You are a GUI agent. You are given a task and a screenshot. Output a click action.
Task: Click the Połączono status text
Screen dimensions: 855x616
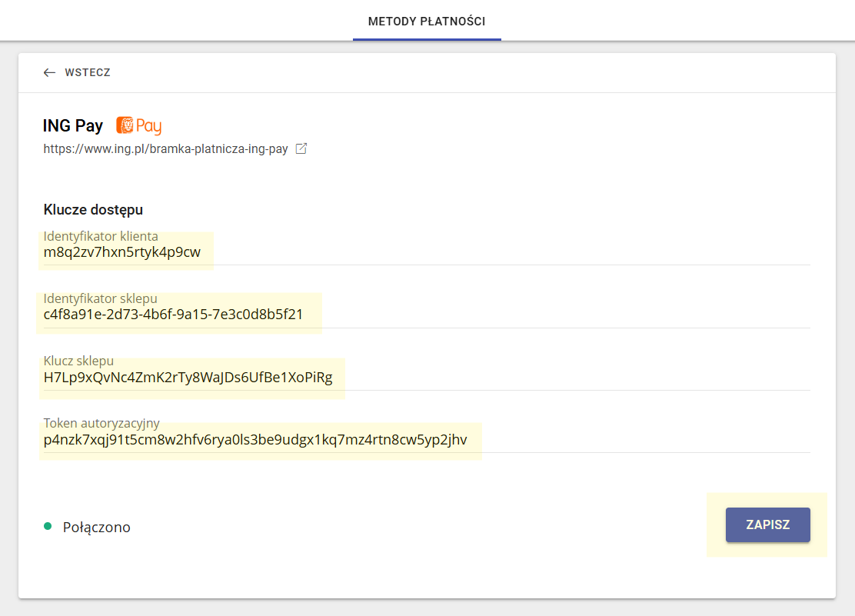point(97,527)
